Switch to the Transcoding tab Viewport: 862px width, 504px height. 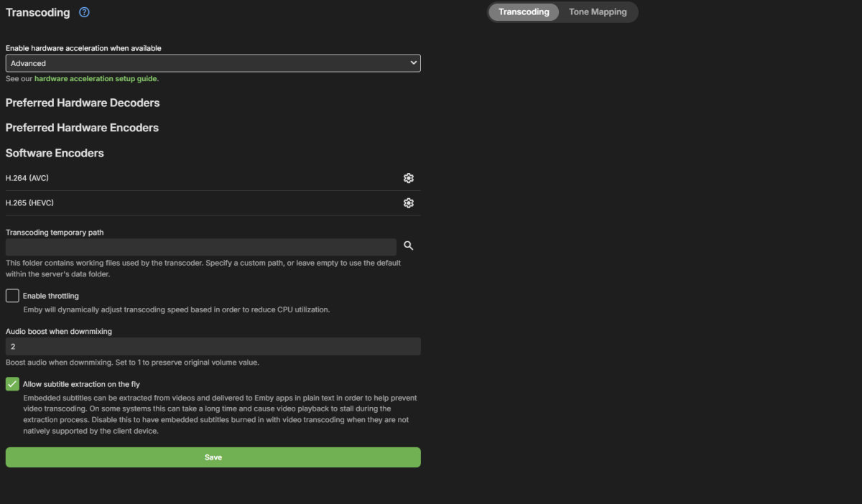click(x=524, y=12)
